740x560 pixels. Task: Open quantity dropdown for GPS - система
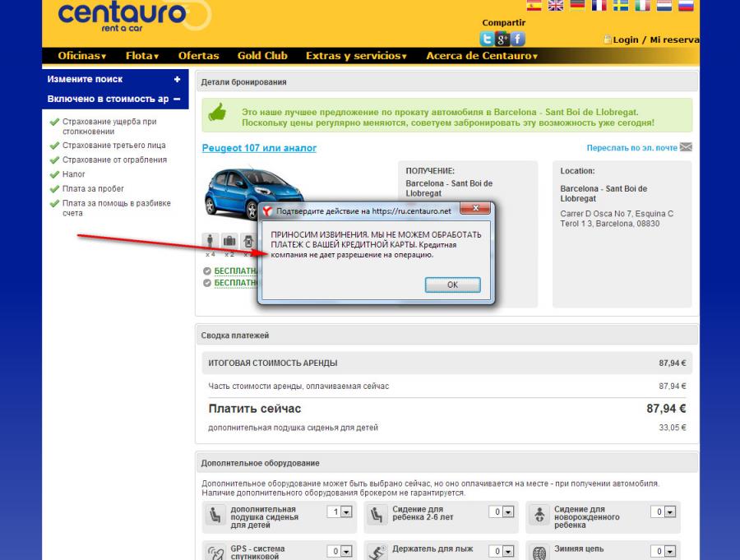[x=346, y=551]
